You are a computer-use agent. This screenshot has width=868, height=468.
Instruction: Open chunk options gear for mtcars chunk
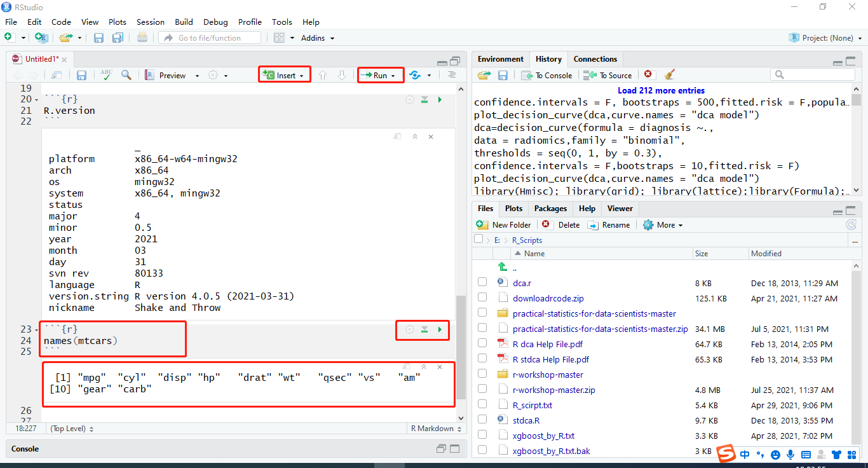(x=409, y=330)
